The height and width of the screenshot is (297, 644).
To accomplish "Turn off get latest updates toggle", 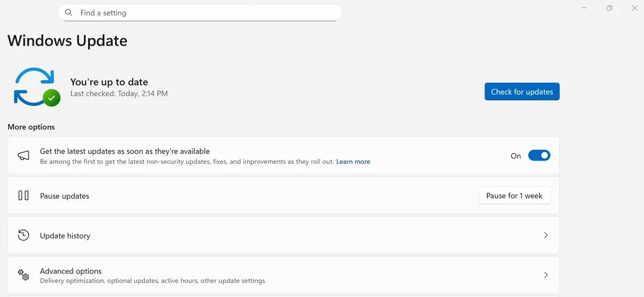I will tap(539, 156).
